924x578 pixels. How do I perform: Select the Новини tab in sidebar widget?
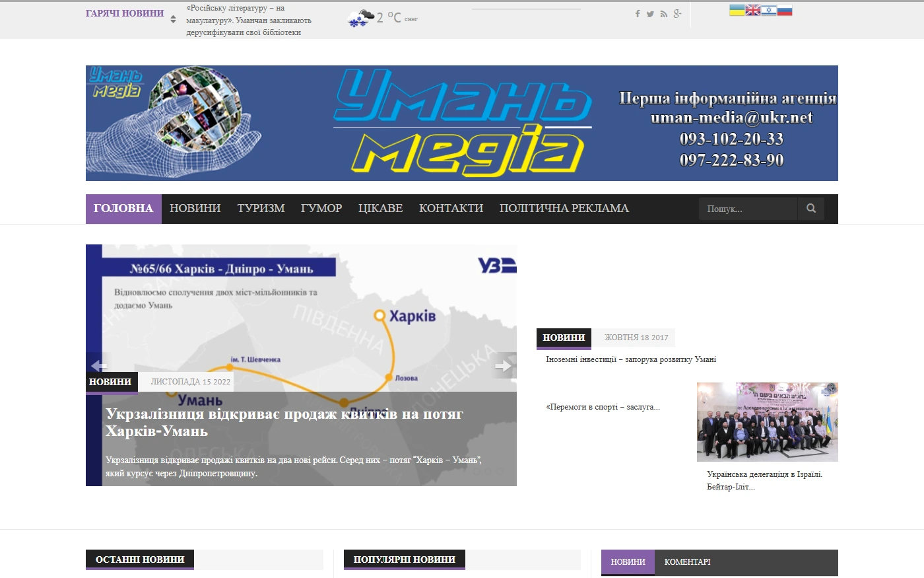tap(628, 562)
